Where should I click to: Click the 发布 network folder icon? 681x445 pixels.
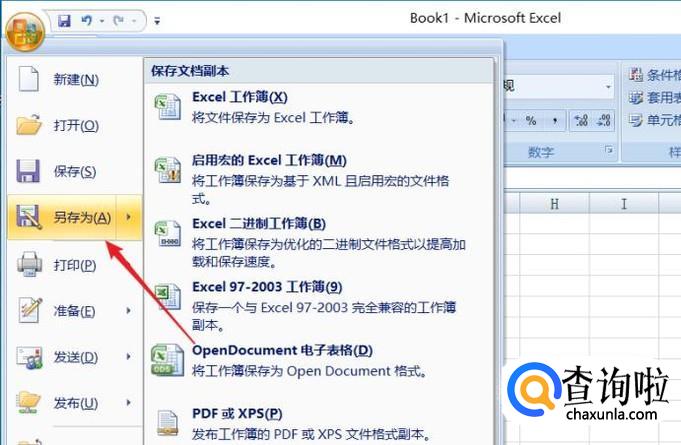coord(29,403)
